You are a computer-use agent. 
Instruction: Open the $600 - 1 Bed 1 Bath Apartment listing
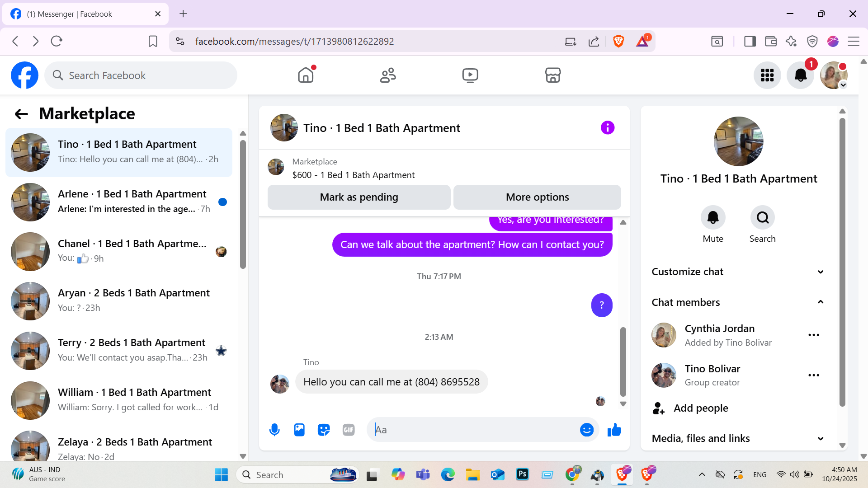coord(353,175)
